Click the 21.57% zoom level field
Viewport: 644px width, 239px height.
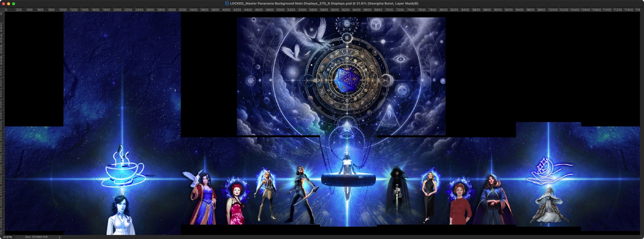pos(7,237)
